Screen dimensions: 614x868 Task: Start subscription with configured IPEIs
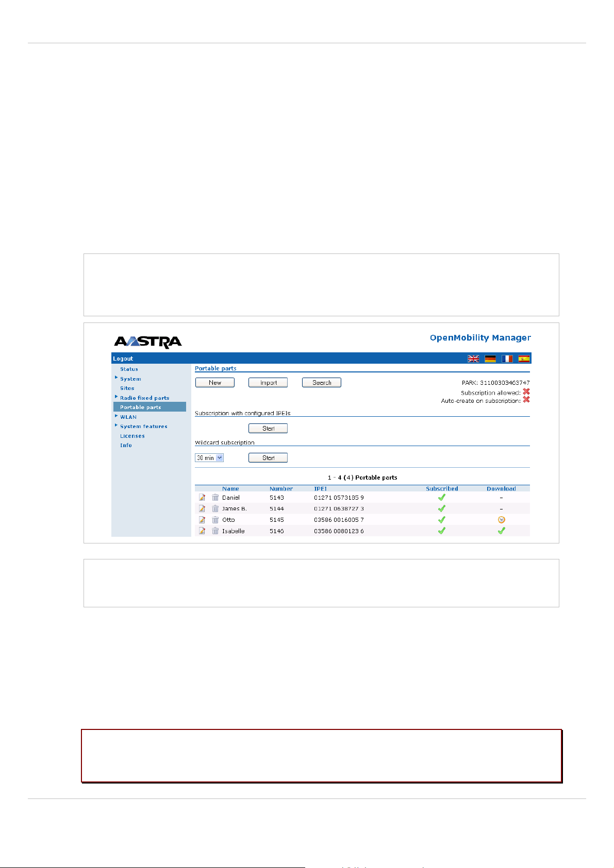(268, 428)
